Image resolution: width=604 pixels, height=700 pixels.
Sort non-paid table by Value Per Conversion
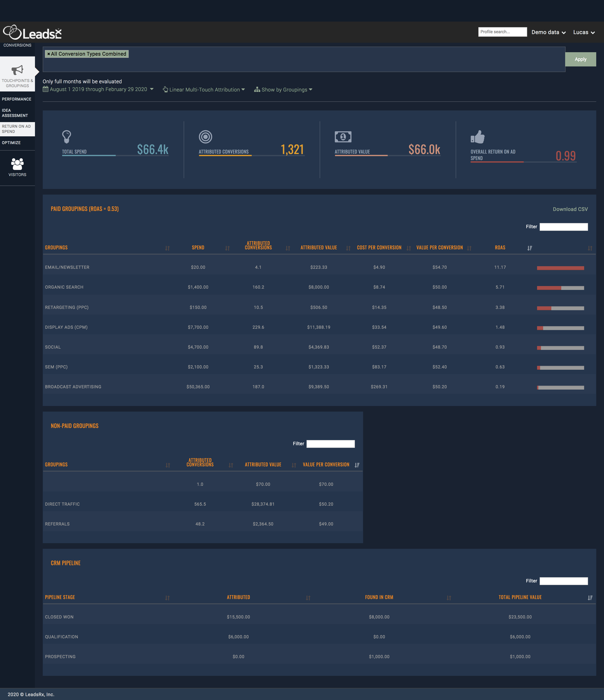[357, 465]
